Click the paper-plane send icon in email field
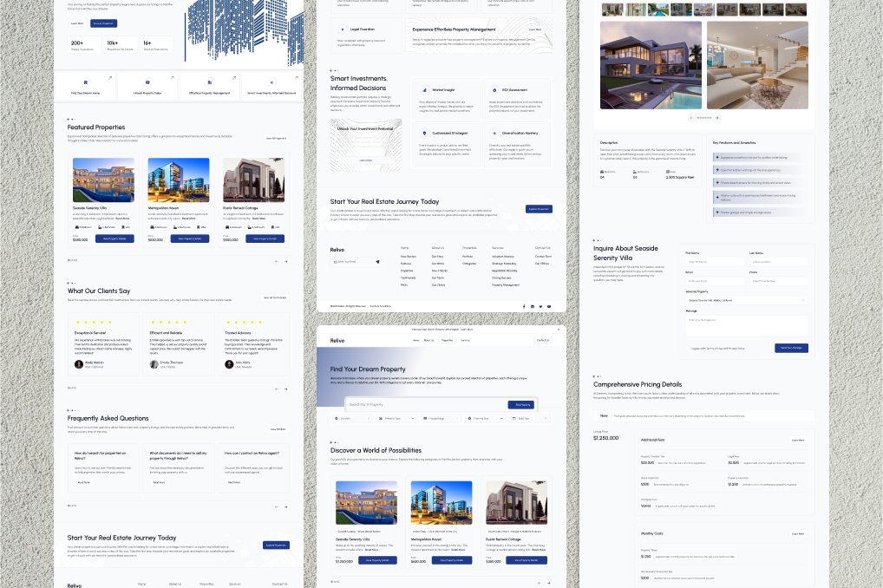 click(377, 261)
